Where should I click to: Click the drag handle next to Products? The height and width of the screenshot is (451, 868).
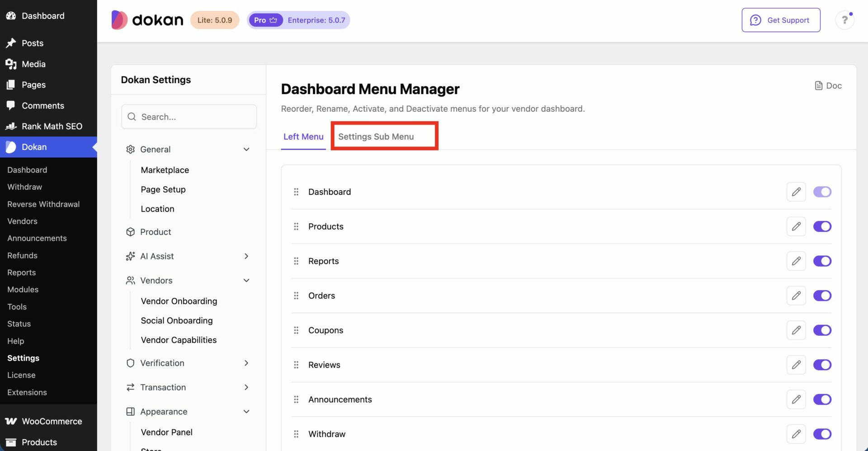click(x=296, y=226)
